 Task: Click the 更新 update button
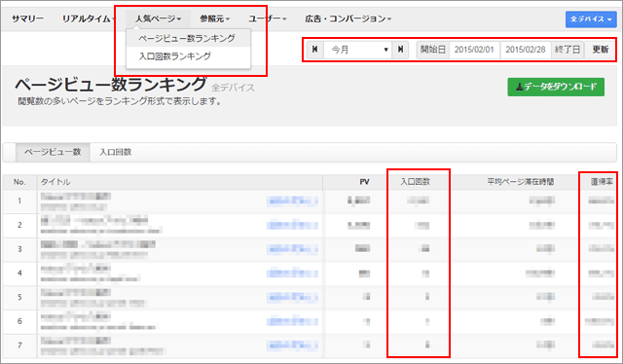(x=601, y=50)
